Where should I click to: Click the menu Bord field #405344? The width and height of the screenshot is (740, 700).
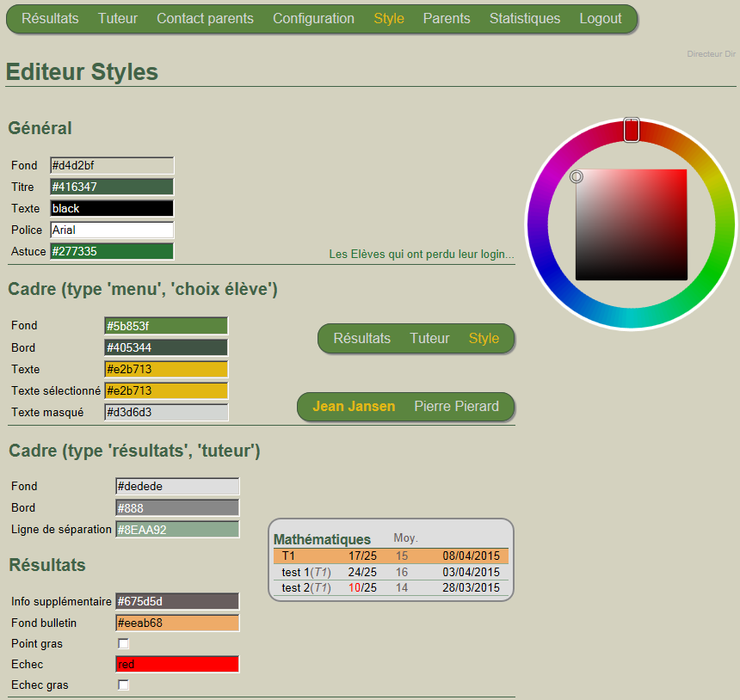point(166,347)
